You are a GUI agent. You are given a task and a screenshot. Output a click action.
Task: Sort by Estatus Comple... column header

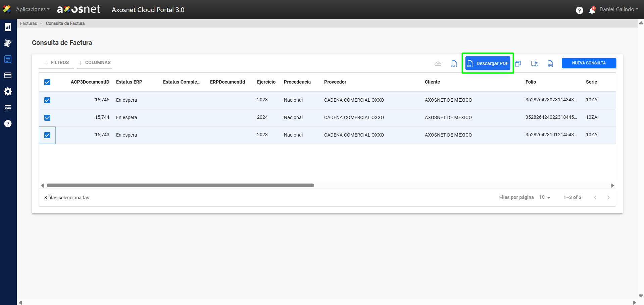click(182, 82)
